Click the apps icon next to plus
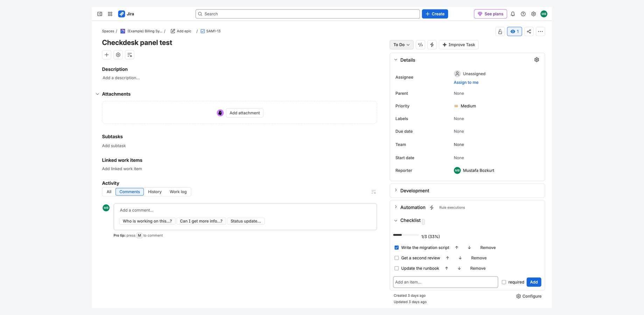 [118, 55]
